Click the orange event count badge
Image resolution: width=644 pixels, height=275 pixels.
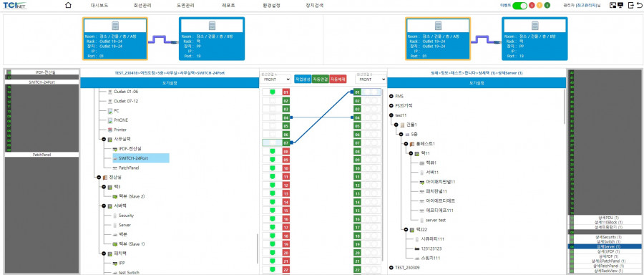click(x=540, y=5)
